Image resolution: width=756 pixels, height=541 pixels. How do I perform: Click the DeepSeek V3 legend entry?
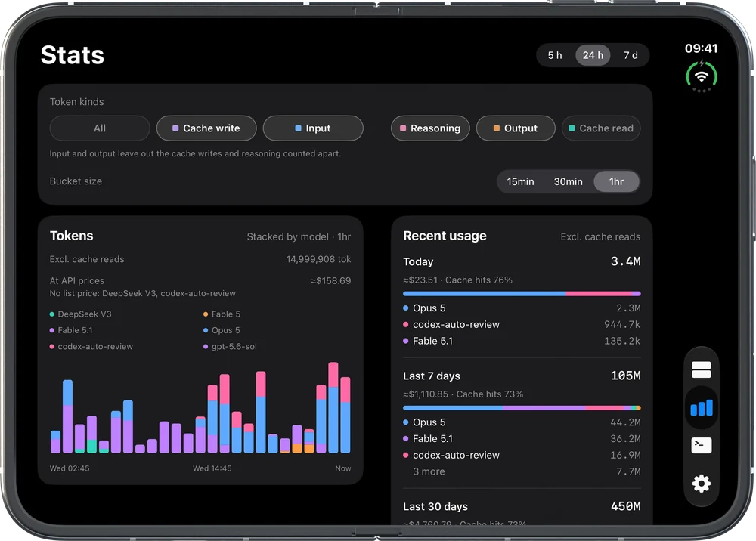[x=81, y=314]
